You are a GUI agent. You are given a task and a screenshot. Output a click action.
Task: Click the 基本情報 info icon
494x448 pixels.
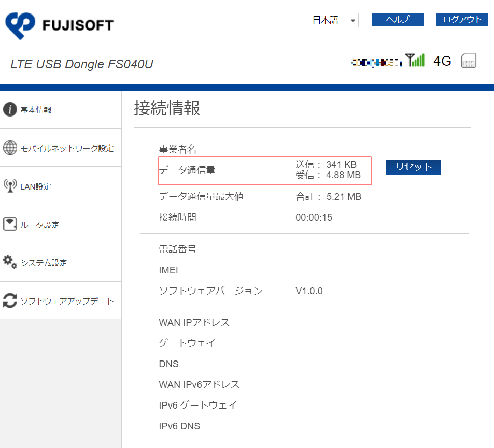tap(10, 110)
